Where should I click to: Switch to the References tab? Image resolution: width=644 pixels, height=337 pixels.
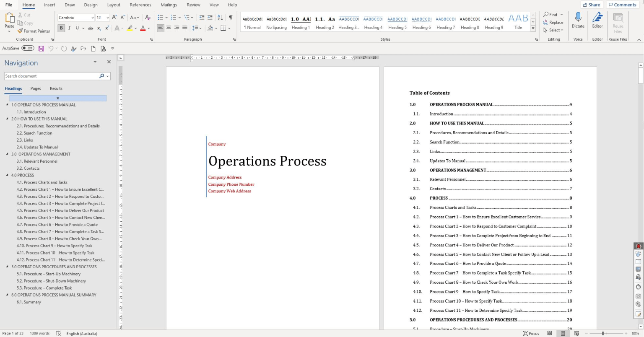click(140, 5)
